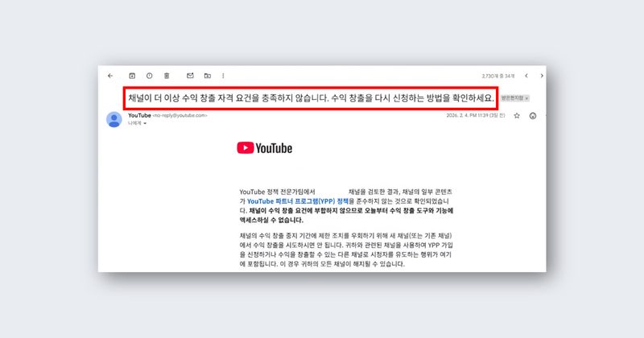
Task: Go to the next email arrow
Action: tap(542, 76)
